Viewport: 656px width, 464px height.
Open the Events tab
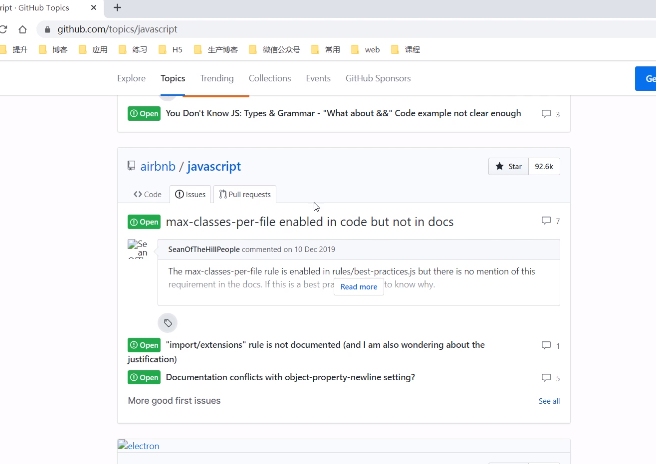318,78
